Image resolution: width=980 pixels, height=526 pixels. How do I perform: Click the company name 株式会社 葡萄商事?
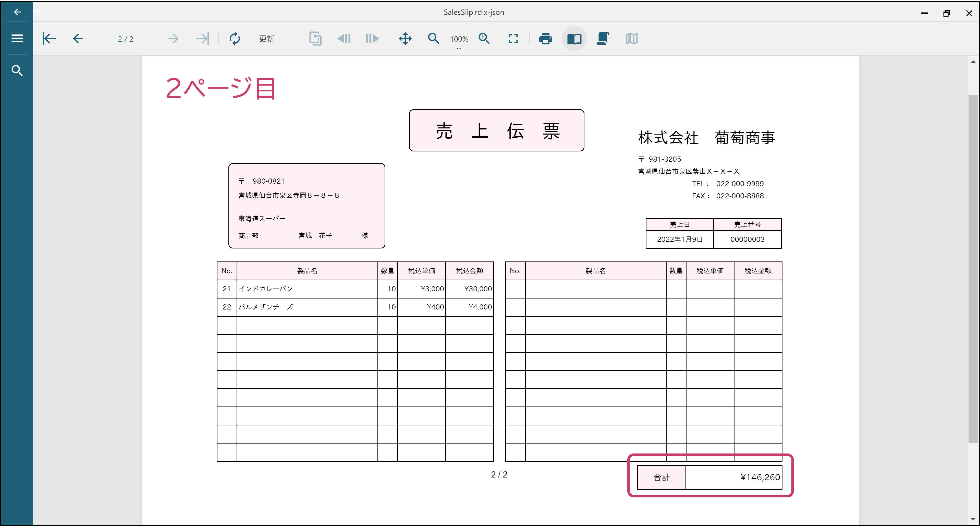point(706,137)
